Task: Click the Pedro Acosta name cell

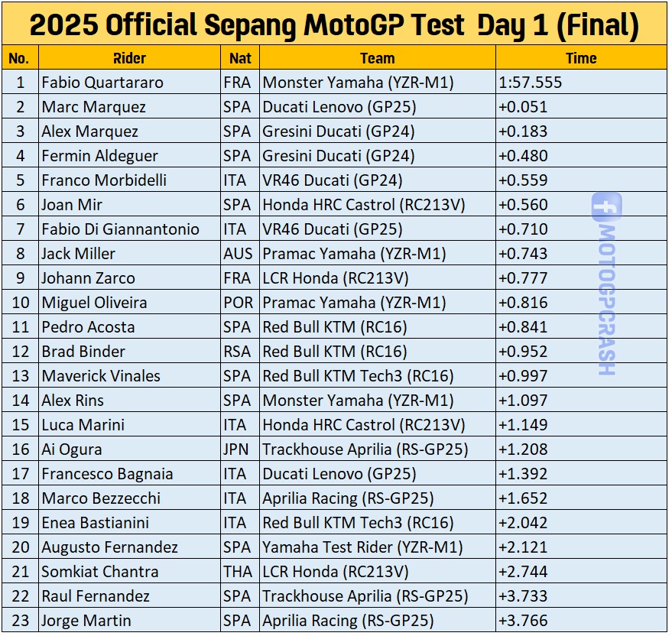Action: pos(129,326)
